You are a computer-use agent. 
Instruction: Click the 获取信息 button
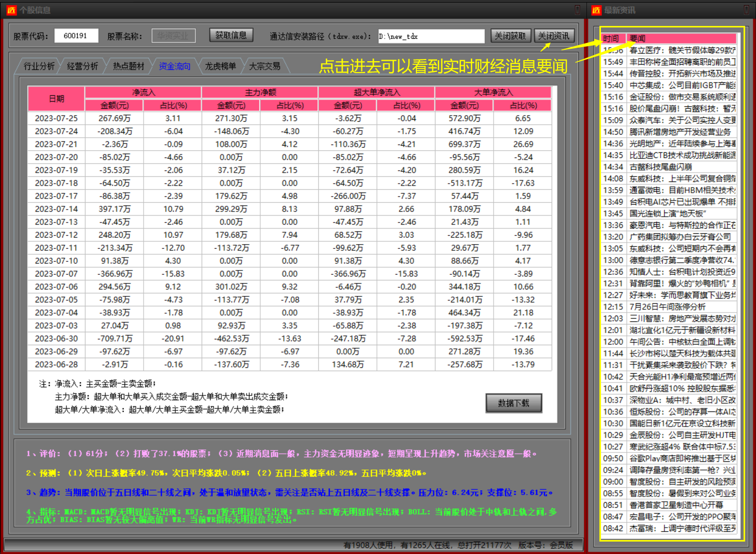tap(231, 35)
